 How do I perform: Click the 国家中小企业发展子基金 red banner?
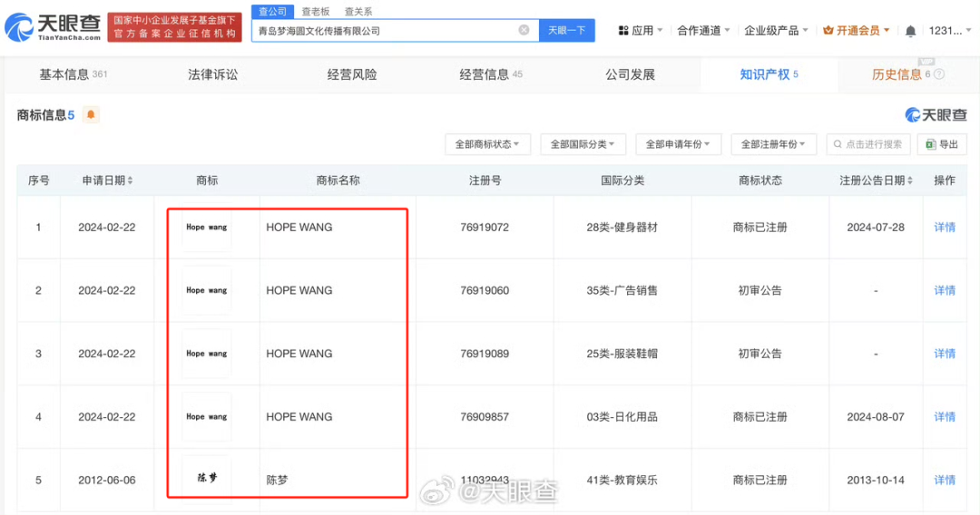tap(175, 27)
